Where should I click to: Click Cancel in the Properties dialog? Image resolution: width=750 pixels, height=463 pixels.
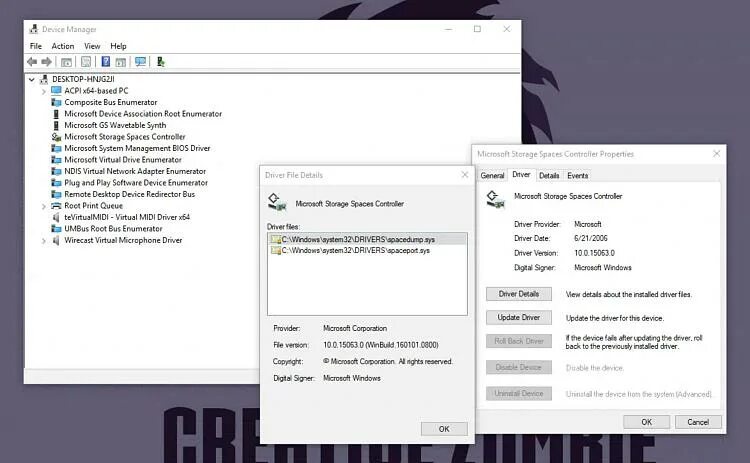[x=698, y=422]
